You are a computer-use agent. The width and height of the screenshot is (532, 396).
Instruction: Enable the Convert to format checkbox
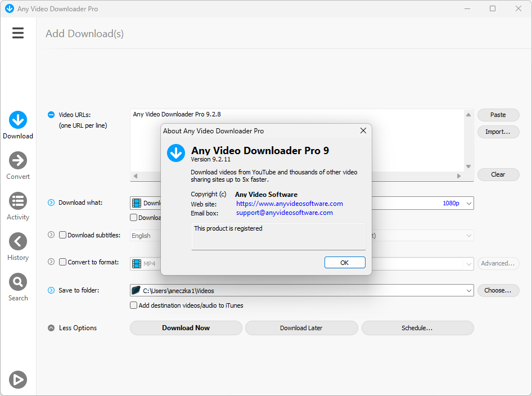[62, 262]
